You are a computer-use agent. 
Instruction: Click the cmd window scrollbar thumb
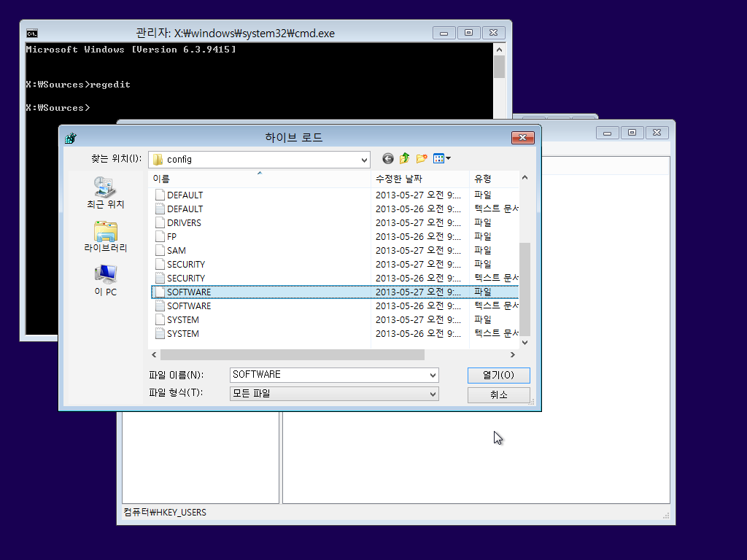499,66
